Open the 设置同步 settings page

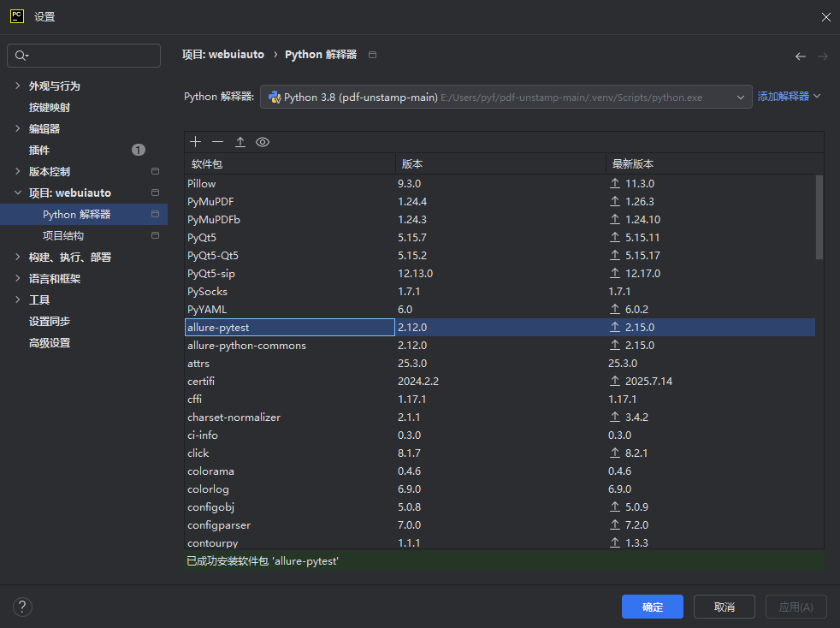[x=50, y=322]
